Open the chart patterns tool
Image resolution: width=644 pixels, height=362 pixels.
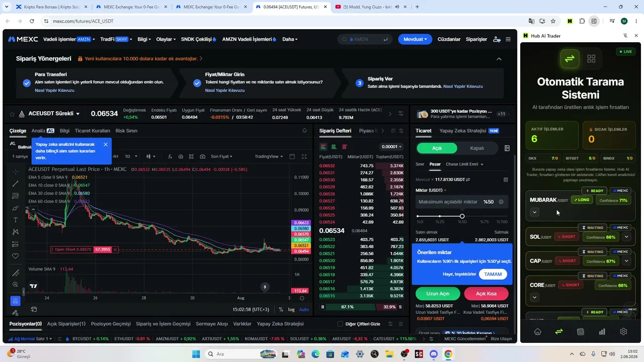[16, 232]
